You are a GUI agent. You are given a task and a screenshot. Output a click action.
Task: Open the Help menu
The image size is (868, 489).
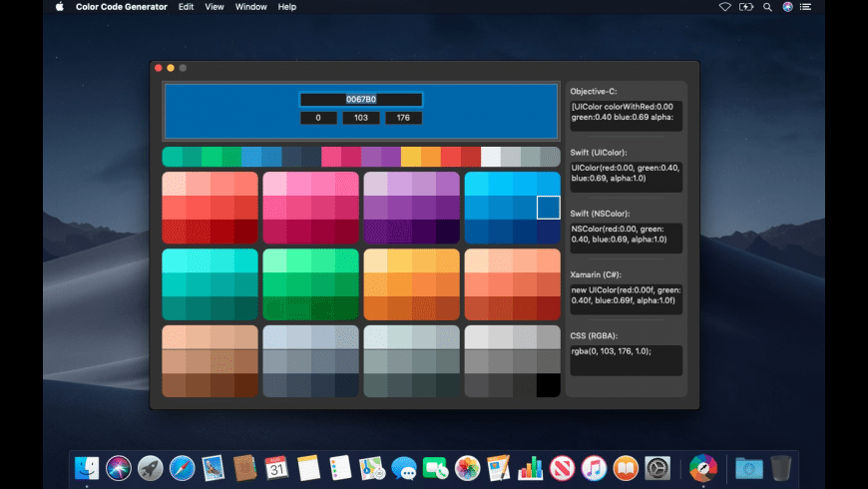(286, 7)
